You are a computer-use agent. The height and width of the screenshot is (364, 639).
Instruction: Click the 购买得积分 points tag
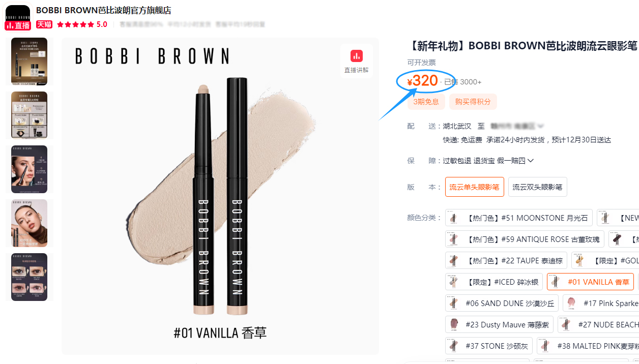473,102
